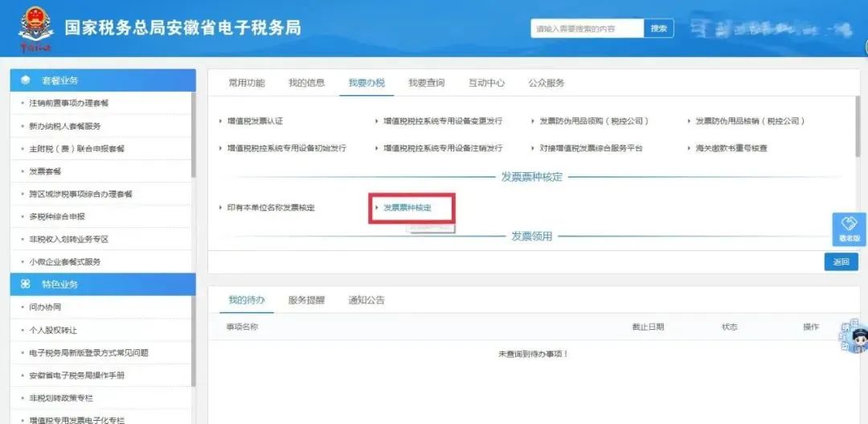Click the 截止日期 column header
The image size is (868, 424).
tap(649, 327)
